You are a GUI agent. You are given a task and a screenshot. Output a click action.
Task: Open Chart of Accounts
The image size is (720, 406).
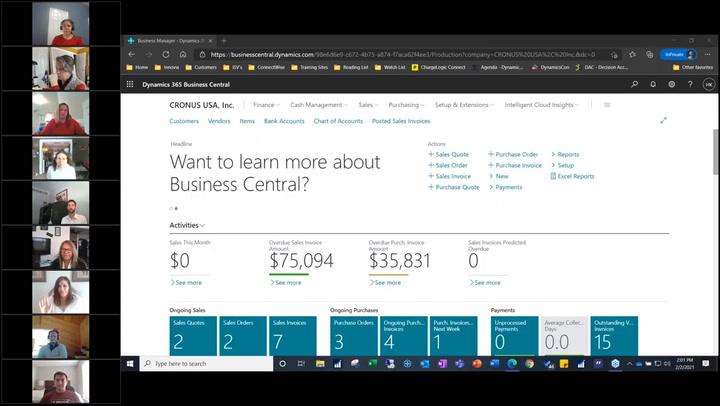coord(338,121)
